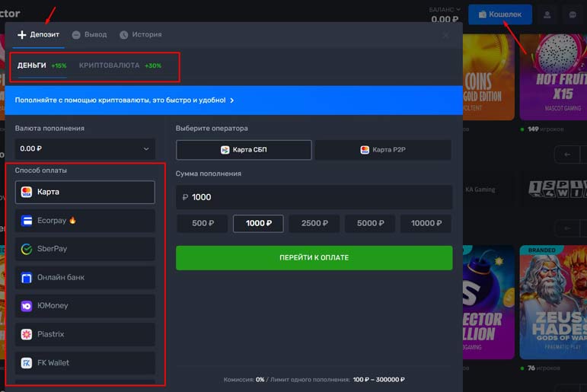
Task: Choose SberPay as payment method
Action: tap(85, 249)
